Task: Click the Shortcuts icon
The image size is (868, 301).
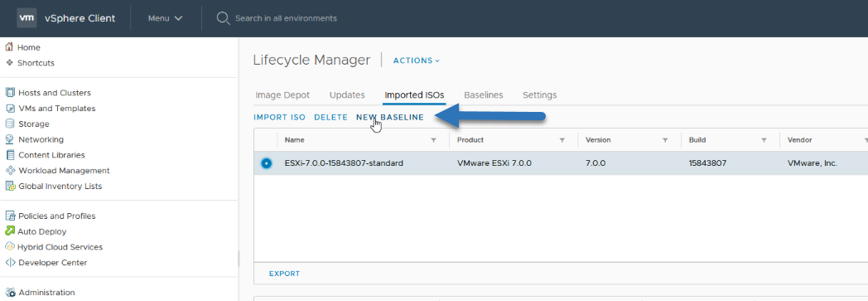Action: click(x=9, y=63)
